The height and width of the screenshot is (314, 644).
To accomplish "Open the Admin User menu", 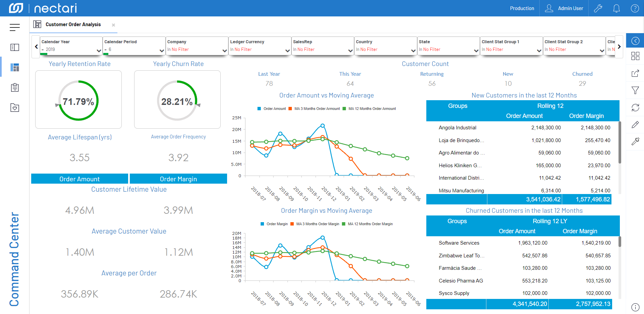I will [x=564, y=8].
